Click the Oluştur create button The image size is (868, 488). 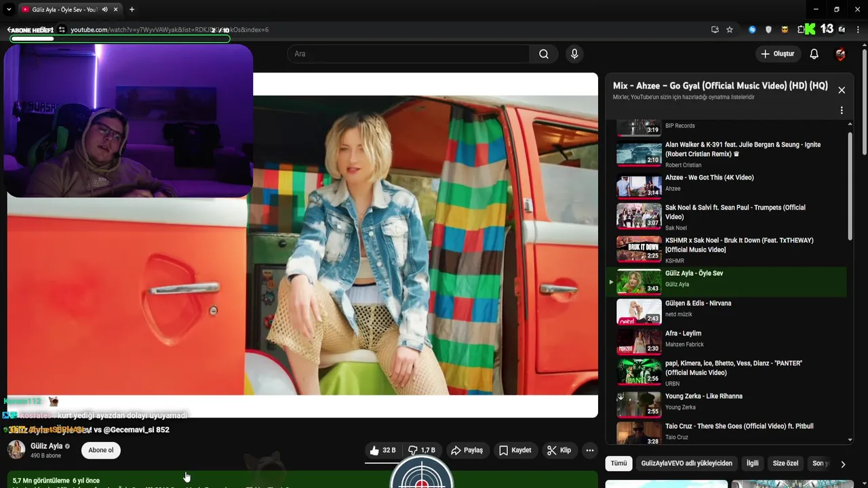tap(777, 54)
